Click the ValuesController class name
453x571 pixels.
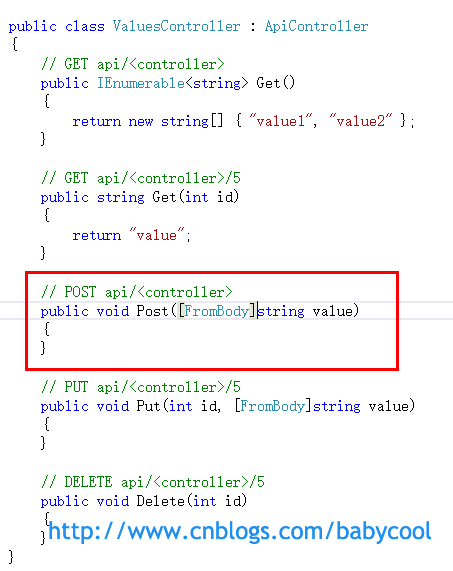pos(176,26)
